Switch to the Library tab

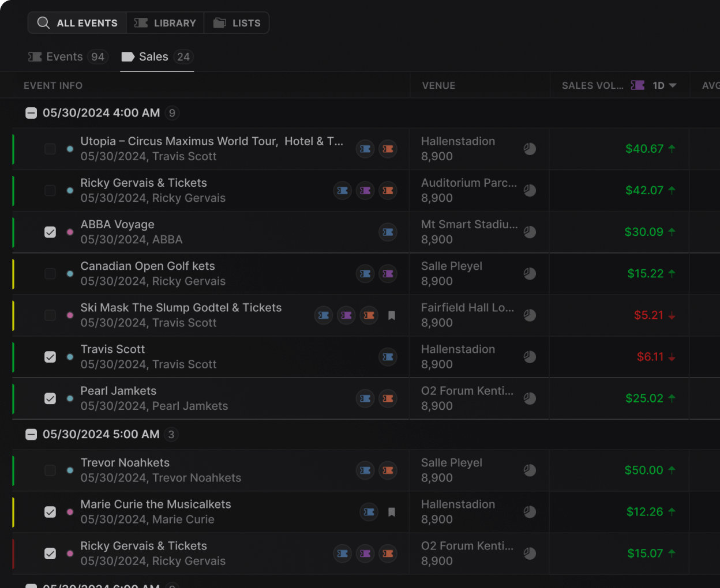pyautogui.click(x=166, y=23)
